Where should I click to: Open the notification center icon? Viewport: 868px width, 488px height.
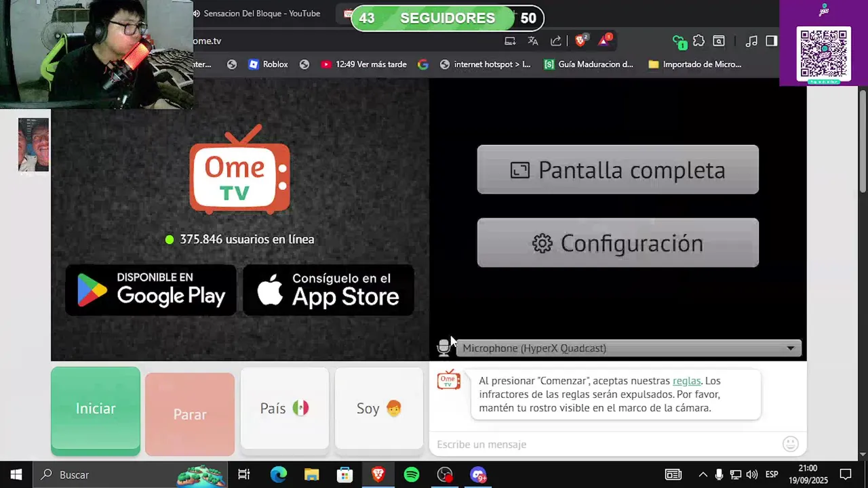[846, 474]
